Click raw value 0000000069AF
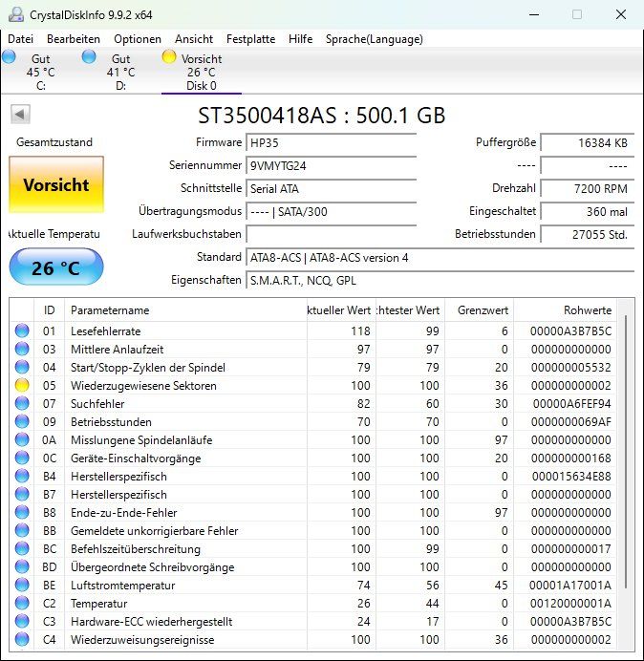 (571, 422)
